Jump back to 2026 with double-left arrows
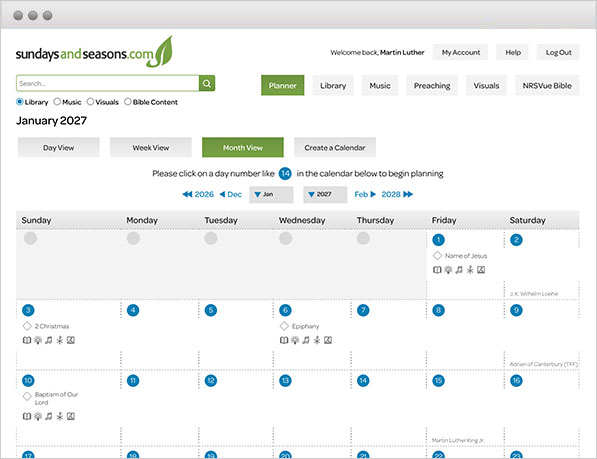 (198, 194)
